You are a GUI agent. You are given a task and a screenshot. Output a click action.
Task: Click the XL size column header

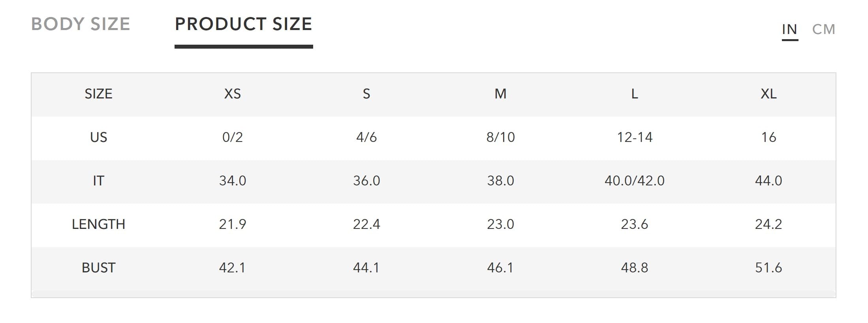[768, 94]
